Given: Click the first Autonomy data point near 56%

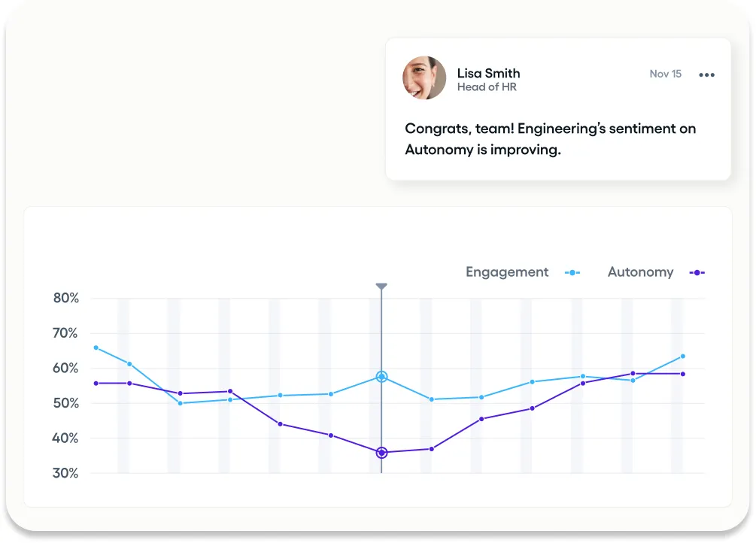Looking at the screenshot, I should [96, 384].
